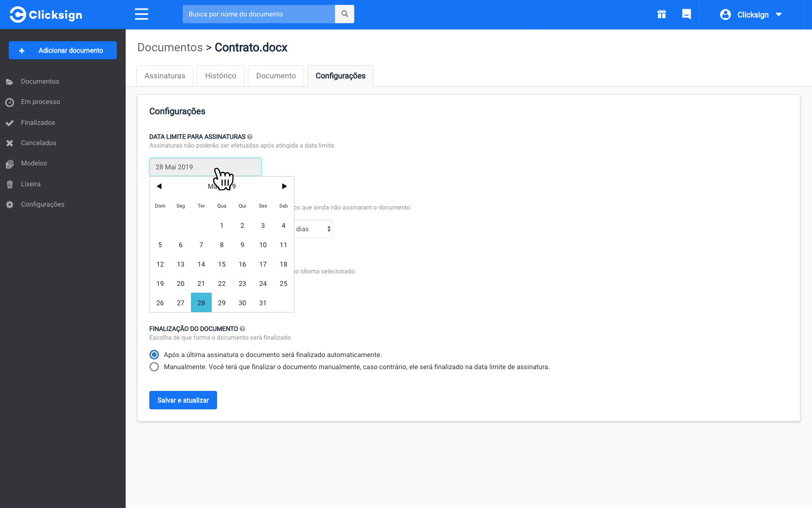Select day 29 in the calendar
This screenshot has height=508, width=812.
coord(222,303)
